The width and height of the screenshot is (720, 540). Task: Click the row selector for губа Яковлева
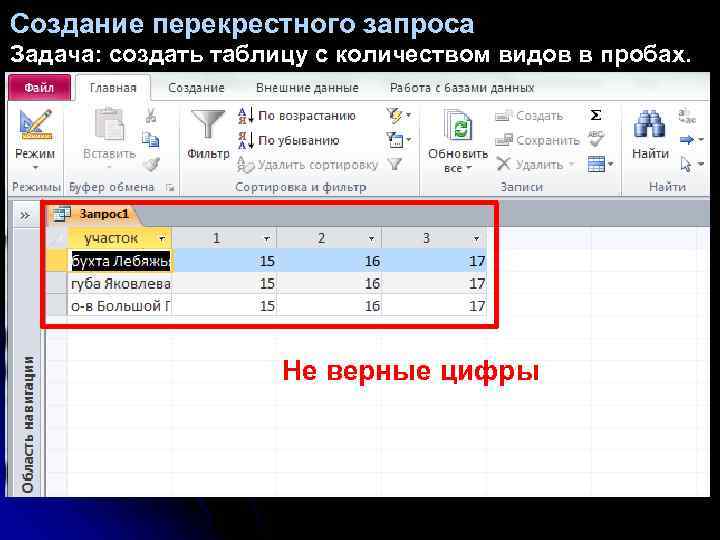(57, 283)
